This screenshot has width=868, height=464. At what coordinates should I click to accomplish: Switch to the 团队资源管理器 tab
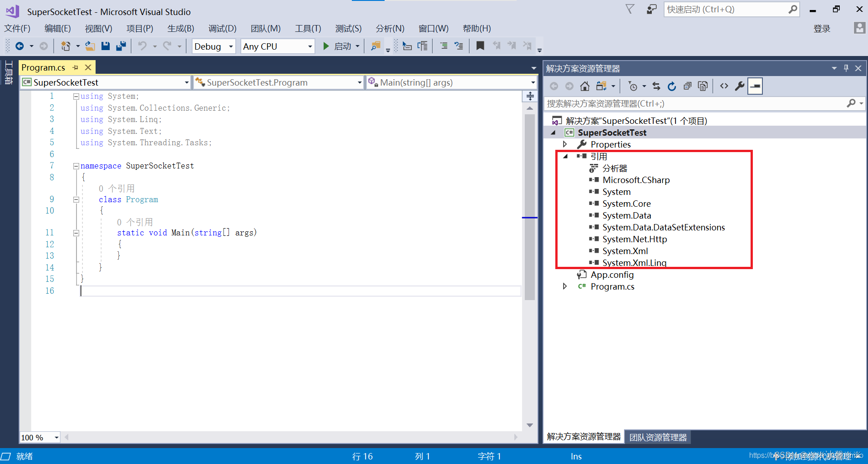click(x=657, y=437)
